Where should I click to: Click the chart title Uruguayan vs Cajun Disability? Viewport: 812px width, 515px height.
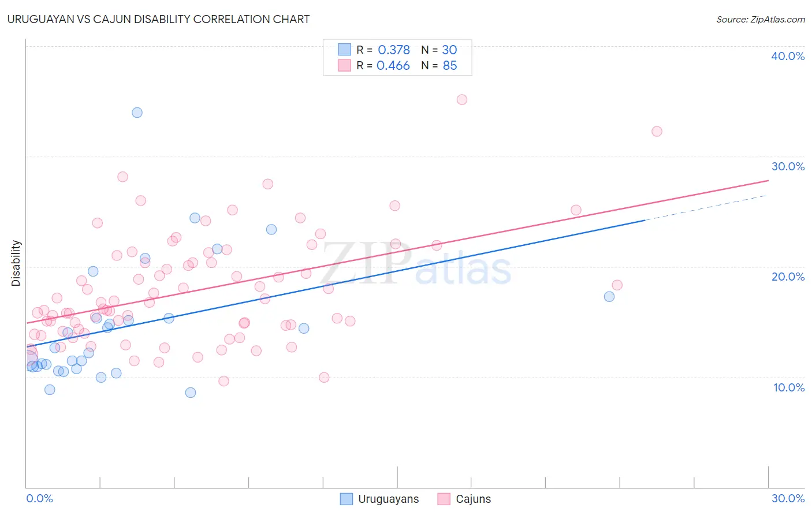[158, 19]
